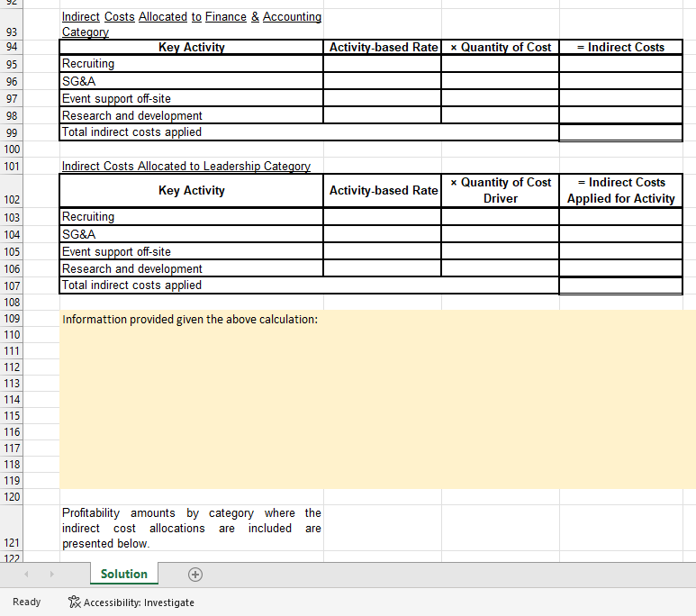This screenshot has width=696, height=616.
Task: Select SG&A cell in row 104
Action: [x=191, y=234]
